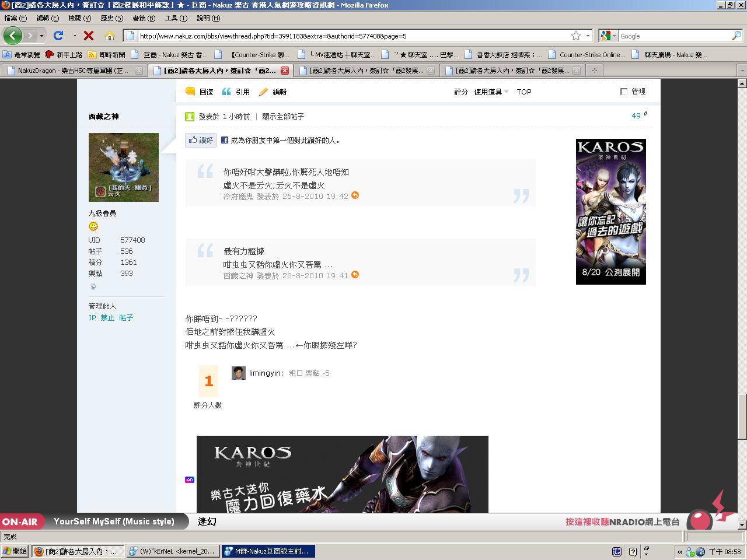Expand the 使用道具 dropdown
The image size is (747, 560).
491,92
